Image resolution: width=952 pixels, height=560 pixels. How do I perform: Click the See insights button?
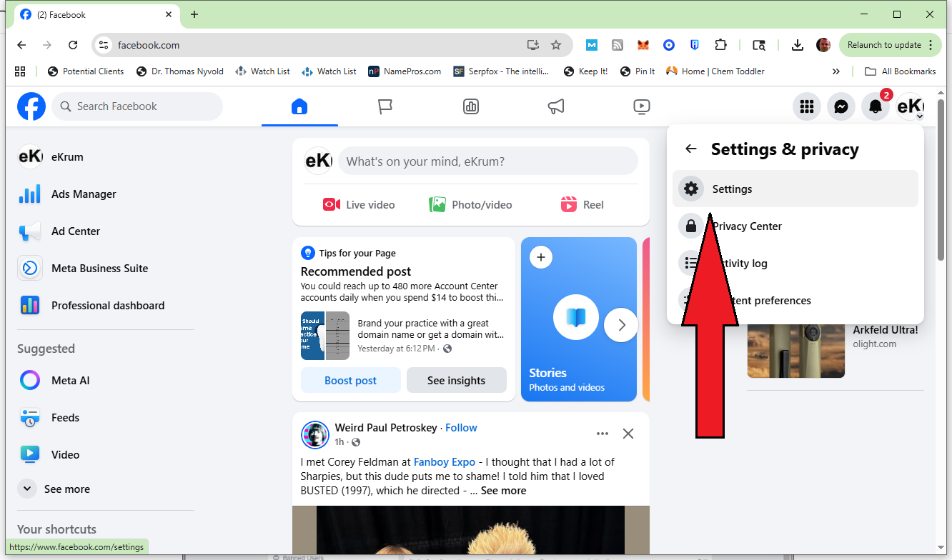pyautogui.click(x=456, y=380)
